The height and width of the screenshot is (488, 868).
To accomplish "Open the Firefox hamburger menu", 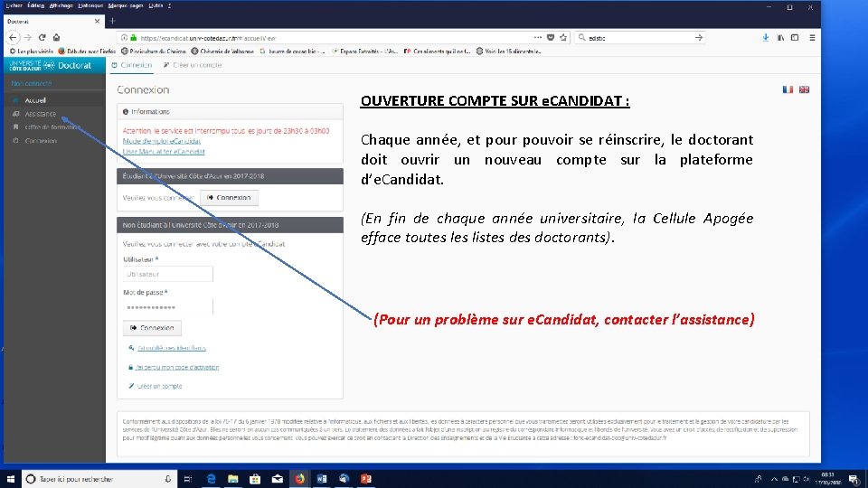I will 812,38.
